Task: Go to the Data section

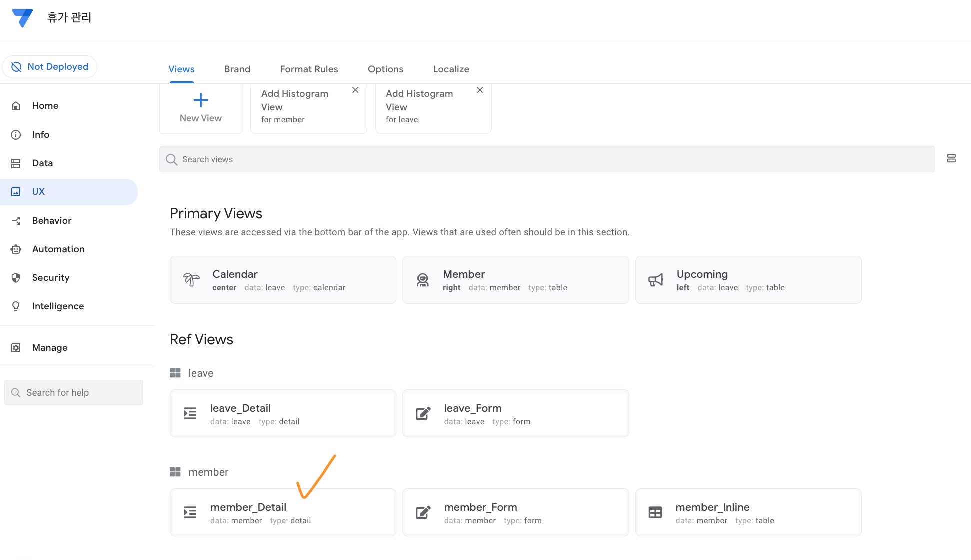Action: pyautogui.click(x=42, y=163)
